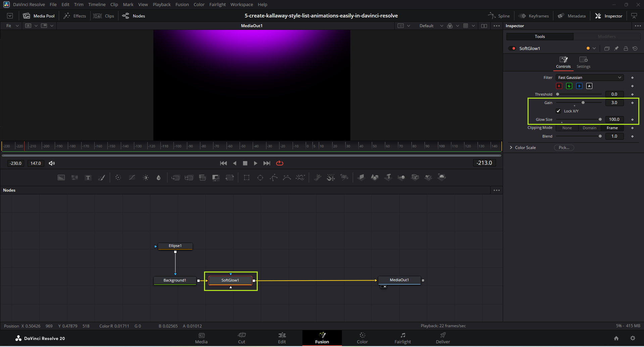Lock the SoftGlow1 tool in Inspector
The height and width of the screenshot is (347, 644).
click(626, 48)
